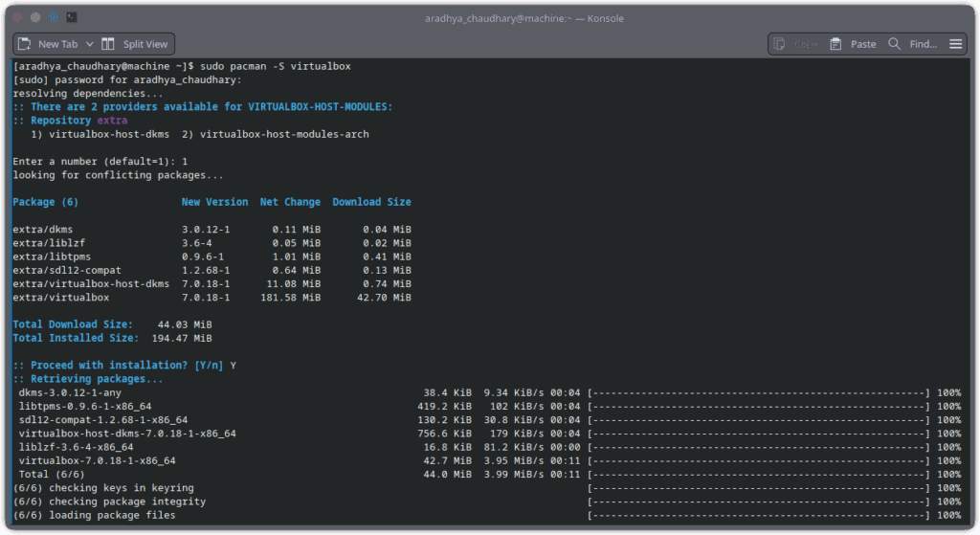
Task: Click the progress bar of 'loading package files'
Action: [x=759, y=516]
